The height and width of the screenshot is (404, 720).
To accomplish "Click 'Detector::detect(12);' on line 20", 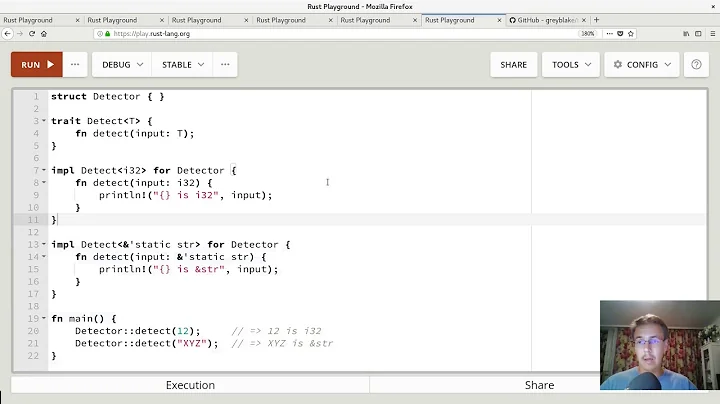I will (x=138, y=331).
